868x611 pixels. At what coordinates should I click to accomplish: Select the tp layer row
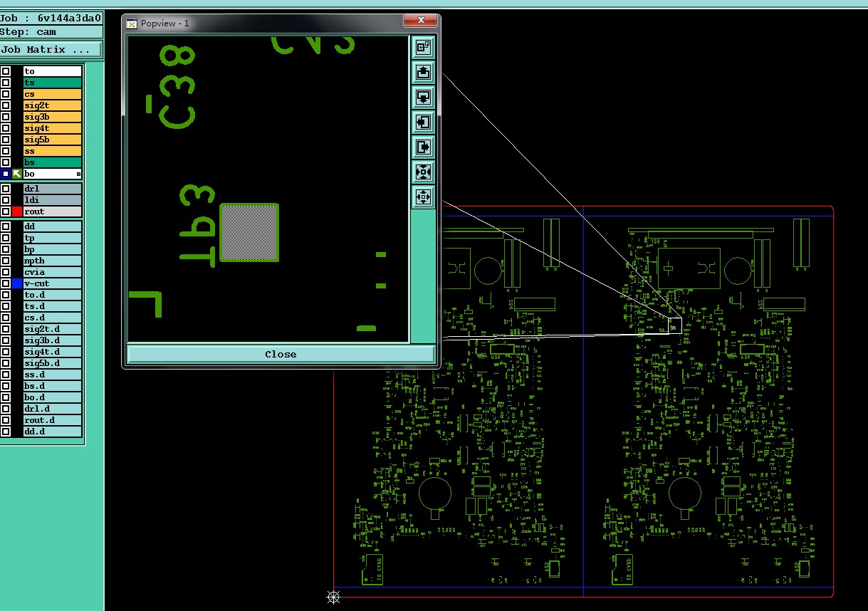point(52,238)
